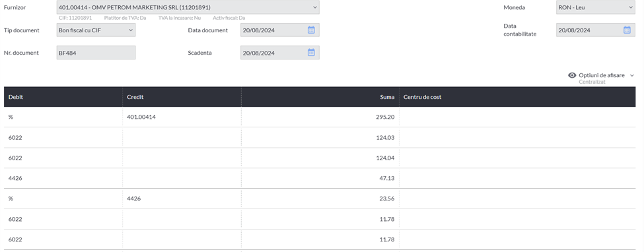Select the 4426 debit row with 47.13
The width and height of the screenshot is (644, 252).
click(x=320, y=178)
